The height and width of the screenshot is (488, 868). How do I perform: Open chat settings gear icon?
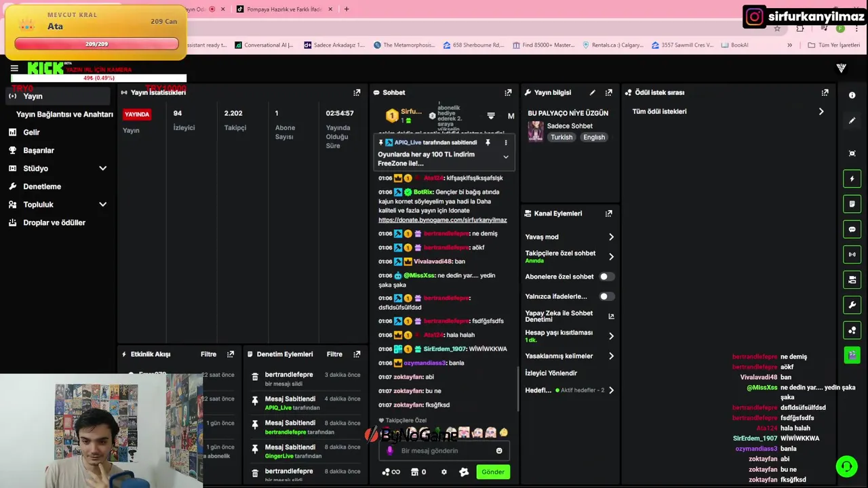click(444, 472)
